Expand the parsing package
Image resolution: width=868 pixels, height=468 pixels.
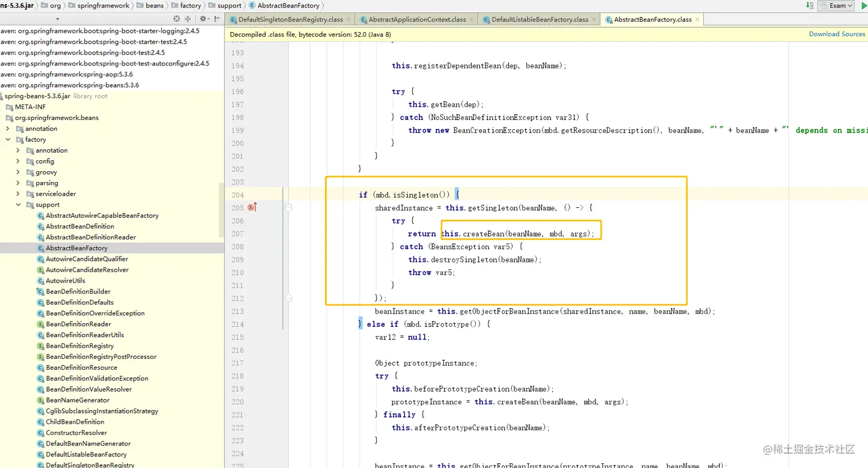click(18, 183)
